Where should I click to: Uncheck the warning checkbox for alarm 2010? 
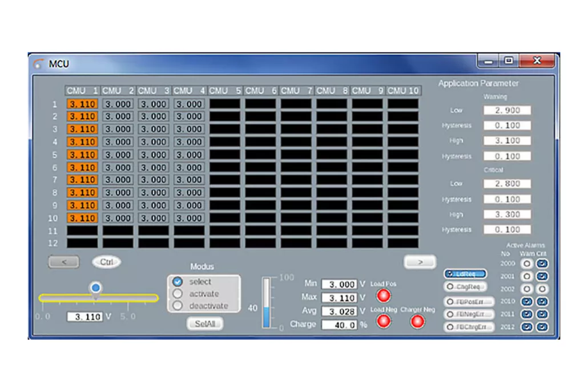coord(527,301)
